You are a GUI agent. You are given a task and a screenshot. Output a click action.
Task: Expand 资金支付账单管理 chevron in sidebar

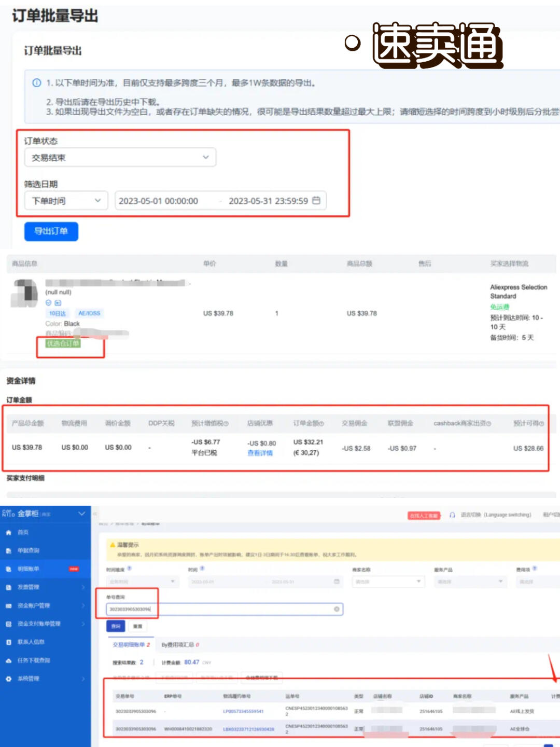(x=83, y=624)
